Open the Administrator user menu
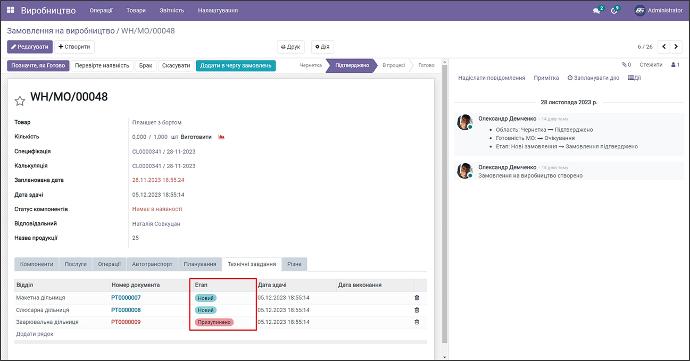Image resolution: width=690 pixels, height=361 pixels. [x=659, y=10]
